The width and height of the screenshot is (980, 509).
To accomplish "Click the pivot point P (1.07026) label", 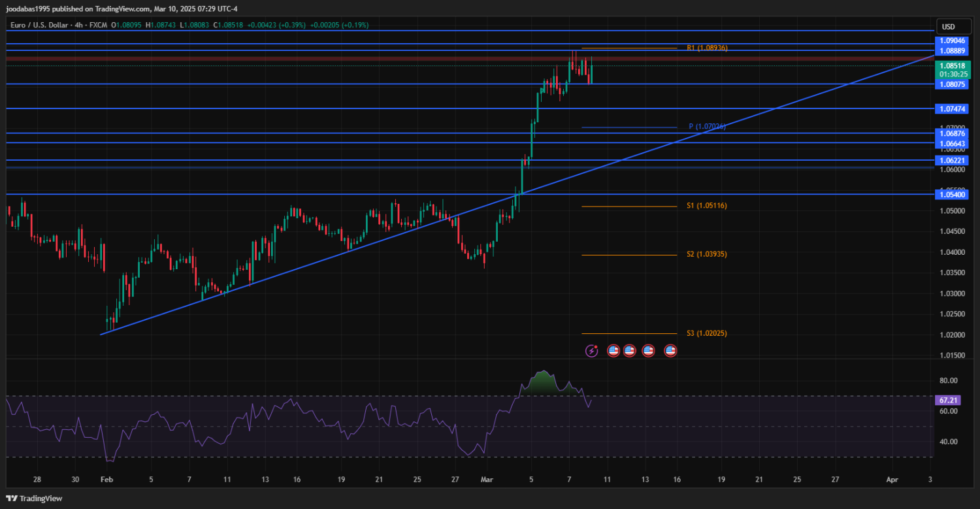I will (x=707, y=127).
